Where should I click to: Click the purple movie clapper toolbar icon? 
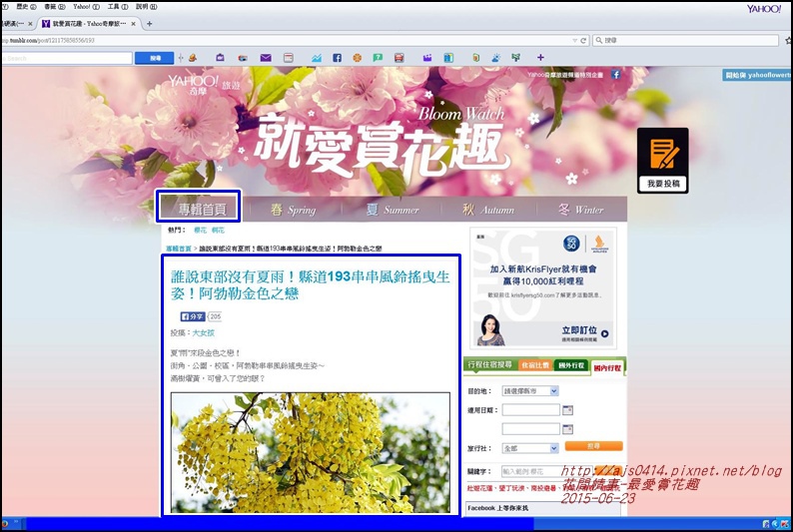click(x=427, y=58)
